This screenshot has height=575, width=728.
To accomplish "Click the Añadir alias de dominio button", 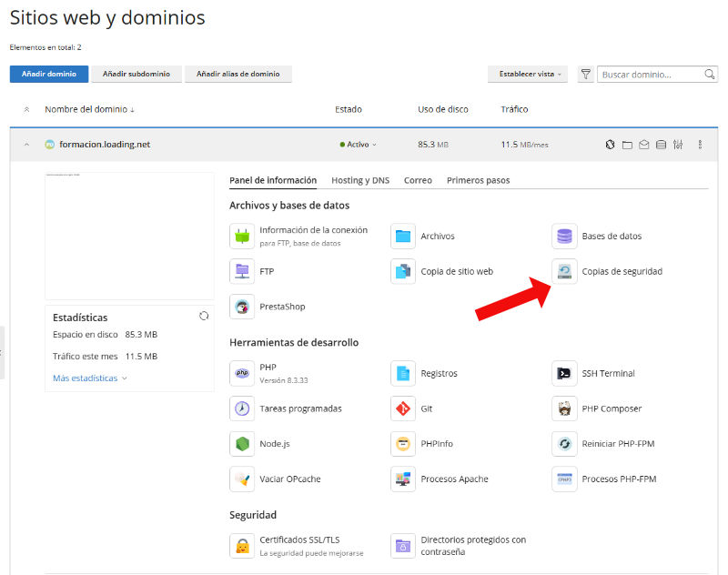I will (x=238, y=74).
